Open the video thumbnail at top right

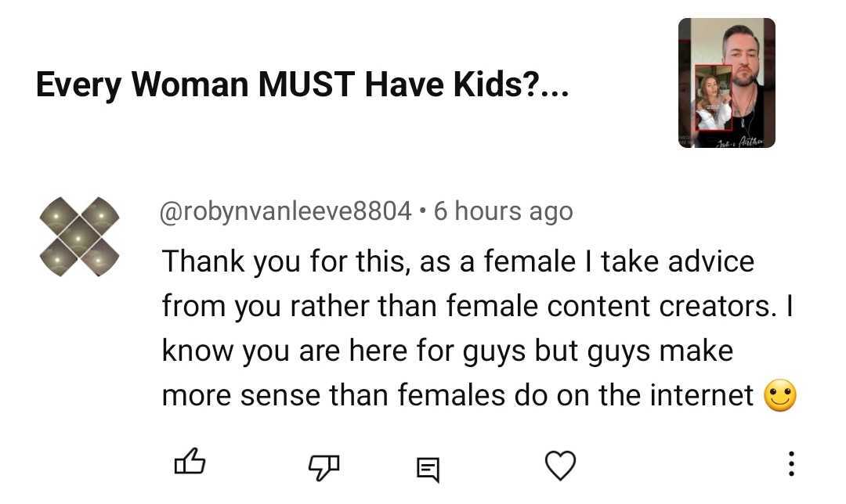tap(726, 83)
